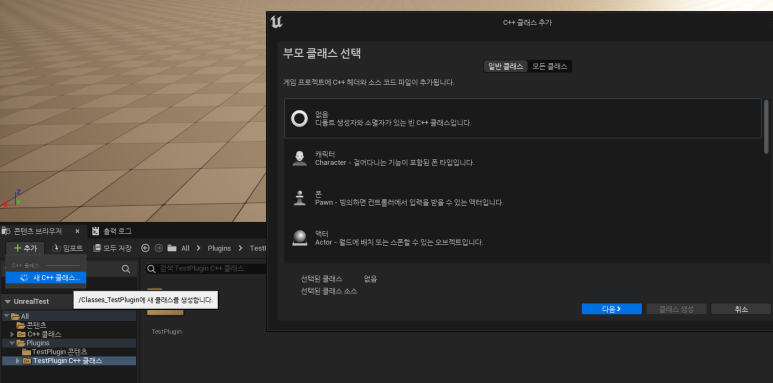Close the 콘텐츠 브라우저 tab
773x383 pixels.
(77, 231)
